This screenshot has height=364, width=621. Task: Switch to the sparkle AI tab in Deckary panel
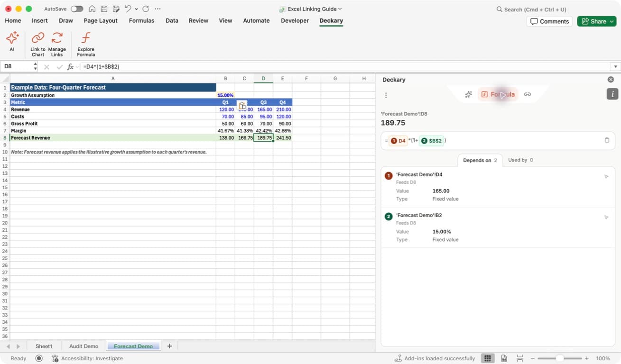(468, 95)
